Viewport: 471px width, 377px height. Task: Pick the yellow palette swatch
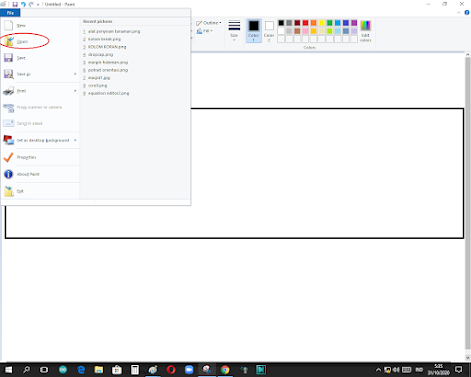click(x=322, y=23)
